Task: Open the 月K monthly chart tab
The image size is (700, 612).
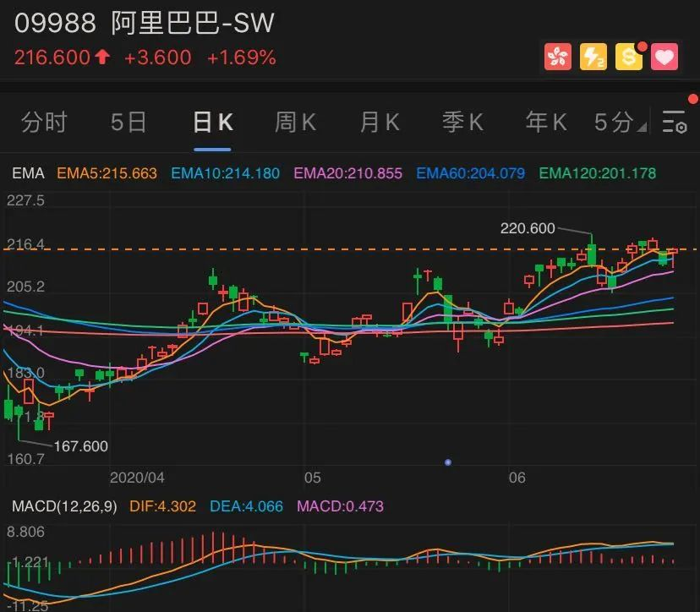Action: pos(380,122)
